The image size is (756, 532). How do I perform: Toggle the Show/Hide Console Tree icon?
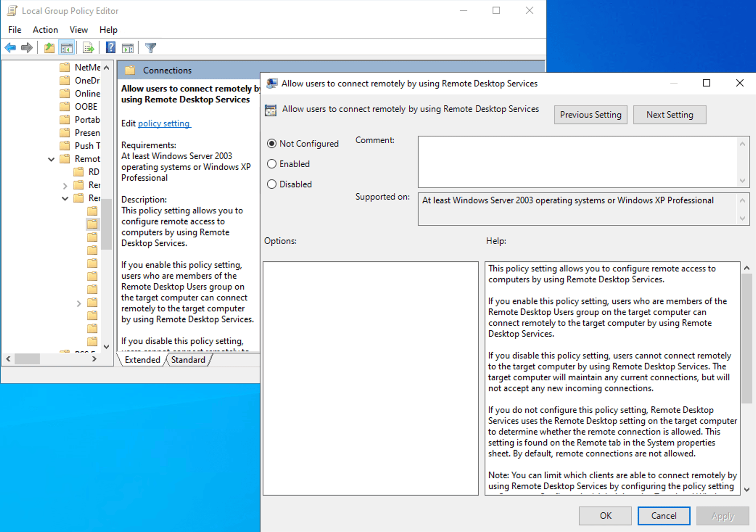(x=67, y=47)
